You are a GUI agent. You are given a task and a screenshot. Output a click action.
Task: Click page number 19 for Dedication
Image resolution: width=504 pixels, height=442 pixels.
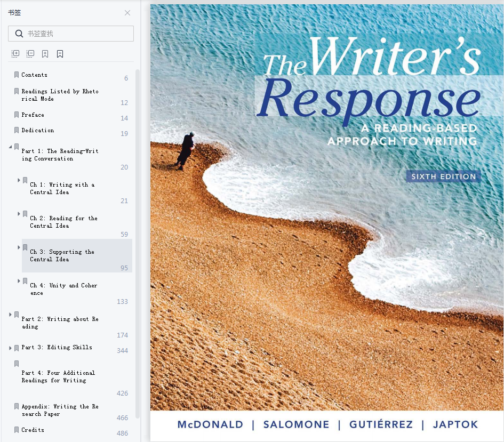[124, 134]
